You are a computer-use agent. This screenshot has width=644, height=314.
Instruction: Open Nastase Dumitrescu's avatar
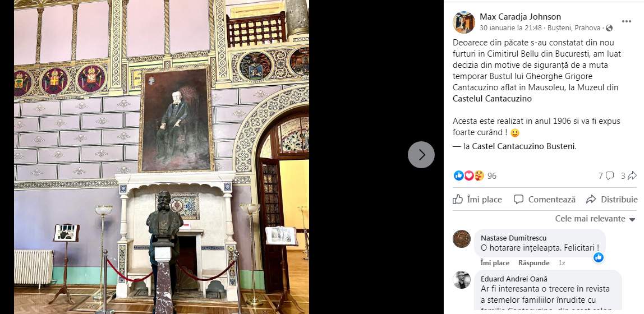(x=461, y=239)
